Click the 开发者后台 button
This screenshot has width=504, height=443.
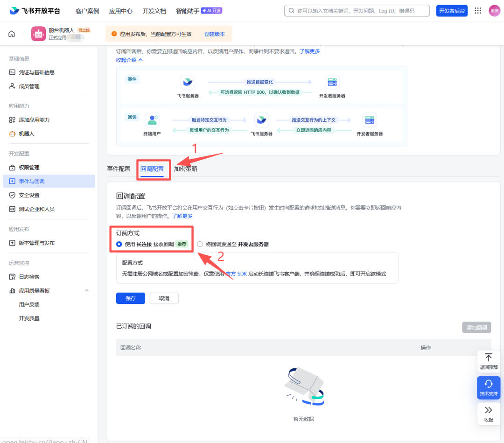452,11
